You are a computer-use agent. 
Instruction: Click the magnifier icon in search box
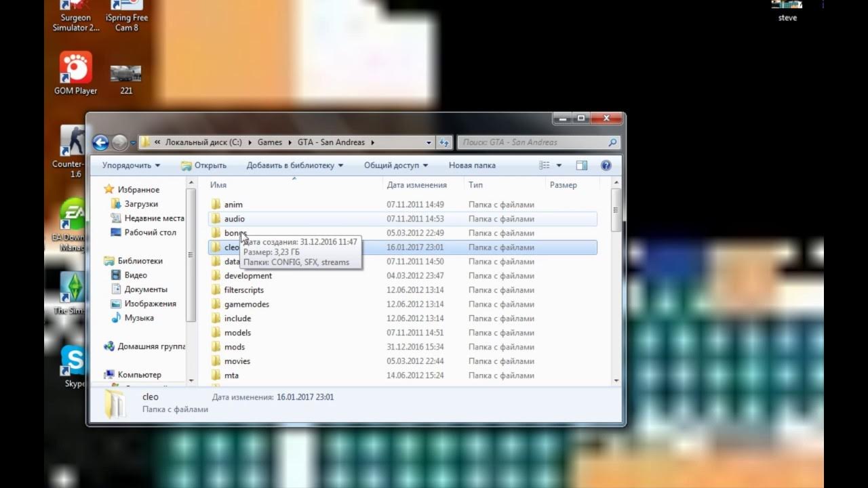point(612,142)
